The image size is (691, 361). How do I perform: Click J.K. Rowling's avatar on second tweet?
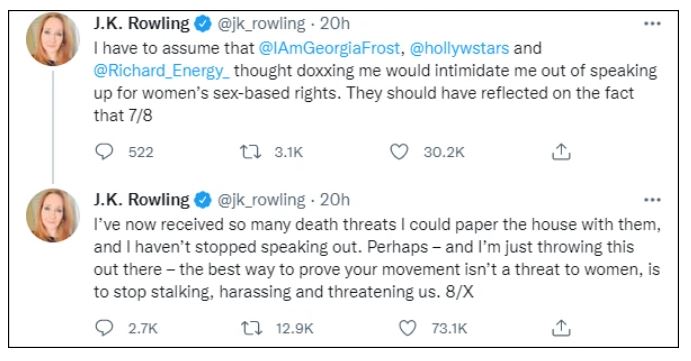coord(53,215)
